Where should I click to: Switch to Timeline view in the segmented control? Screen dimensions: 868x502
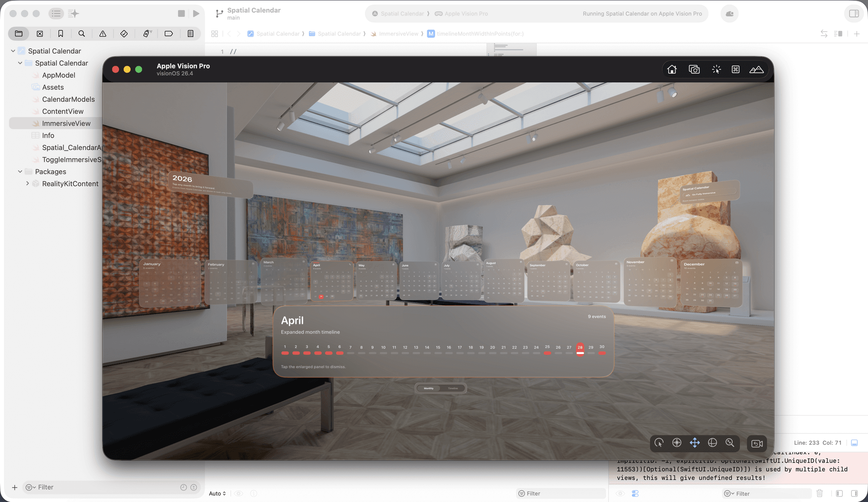[453, 388]
